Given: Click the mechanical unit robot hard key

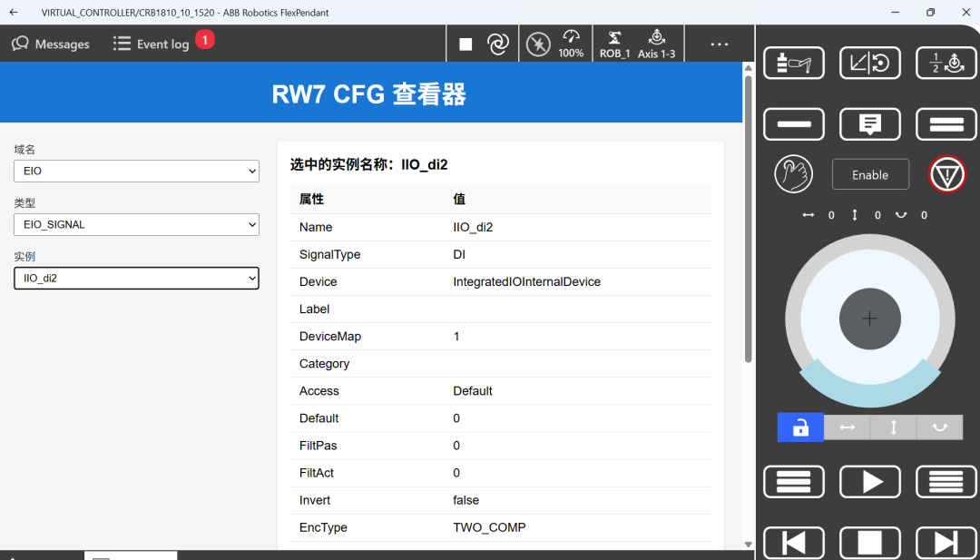Looking at the screenshot, I should [x=794, y=63].
